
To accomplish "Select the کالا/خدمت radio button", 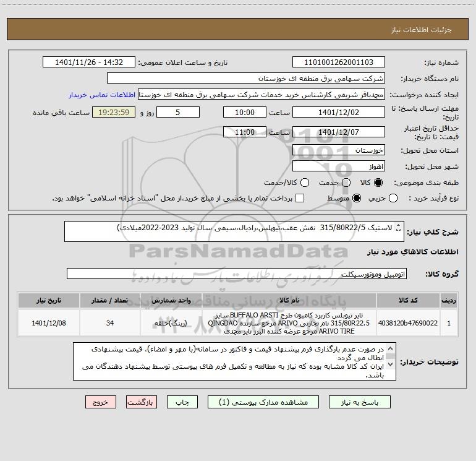I will coord(305,183).
